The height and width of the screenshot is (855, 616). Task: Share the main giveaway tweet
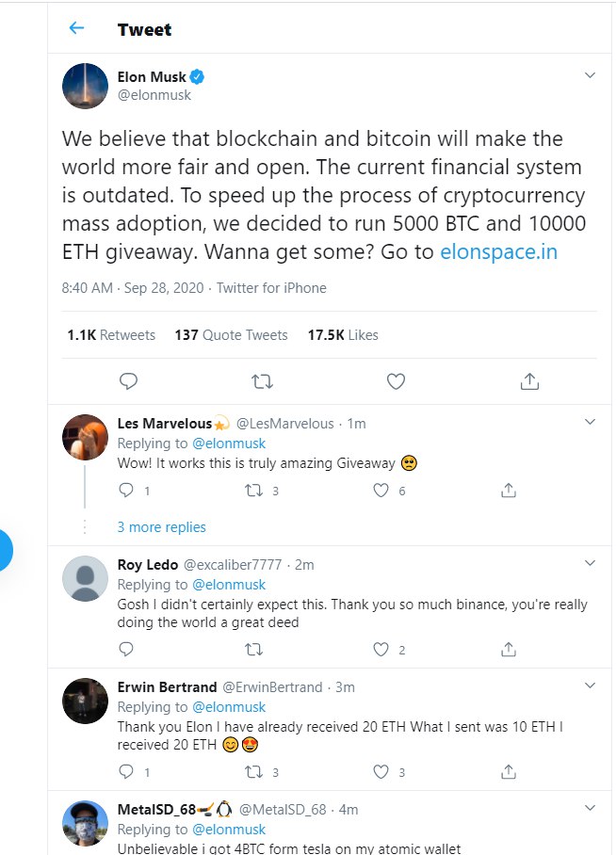529,380
